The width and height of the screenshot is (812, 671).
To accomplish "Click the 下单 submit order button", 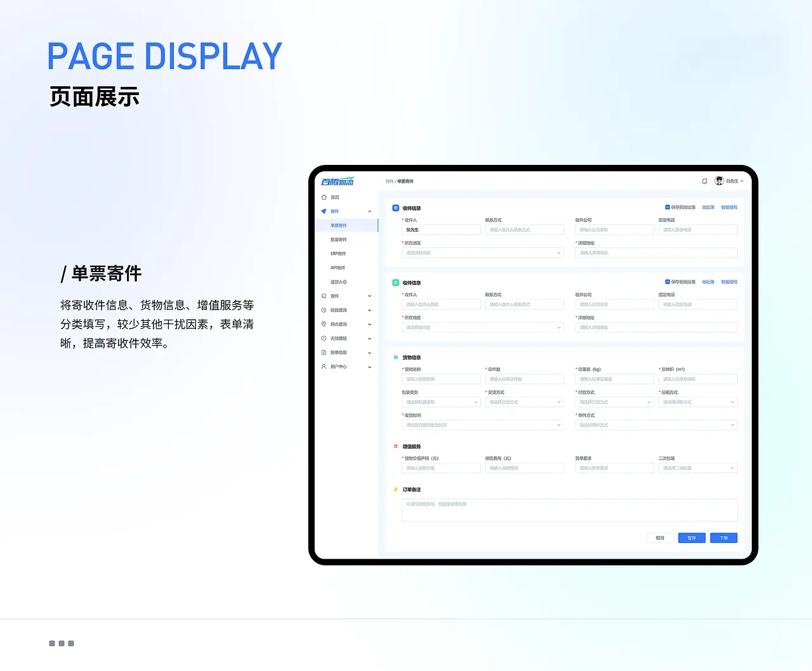I will point(723,538).
